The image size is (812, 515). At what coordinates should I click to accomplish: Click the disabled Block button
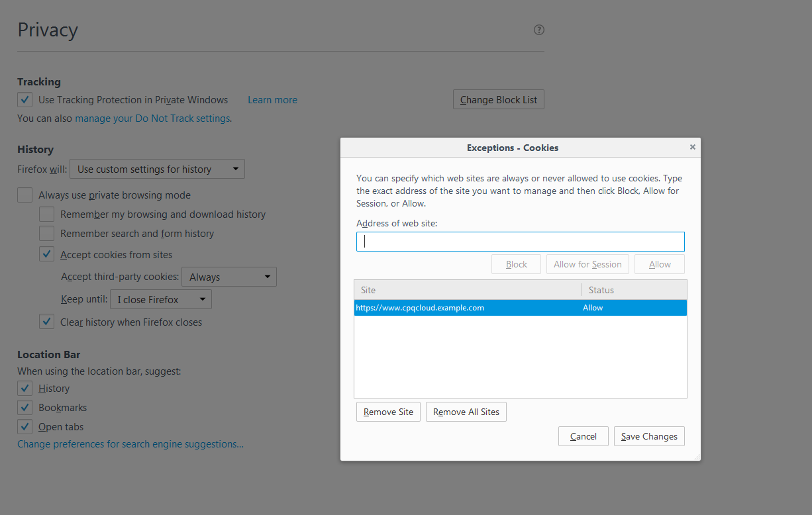click(517, 264)
